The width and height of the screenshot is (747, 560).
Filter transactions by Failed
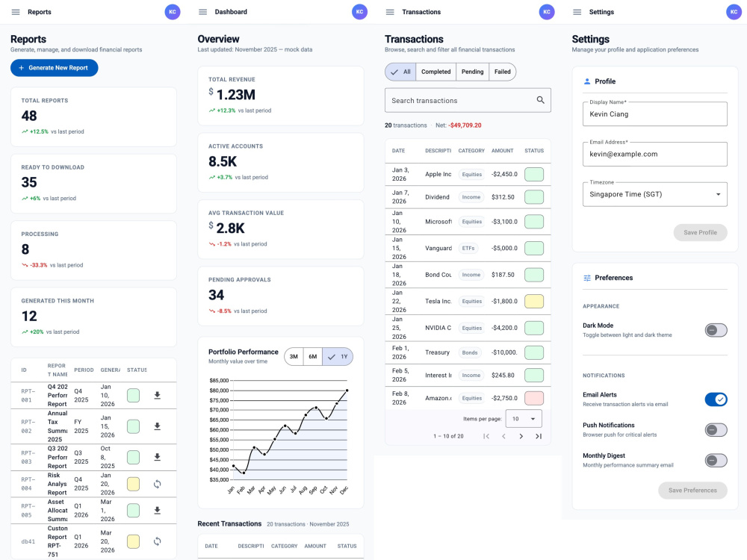click(x=502, y=72)
